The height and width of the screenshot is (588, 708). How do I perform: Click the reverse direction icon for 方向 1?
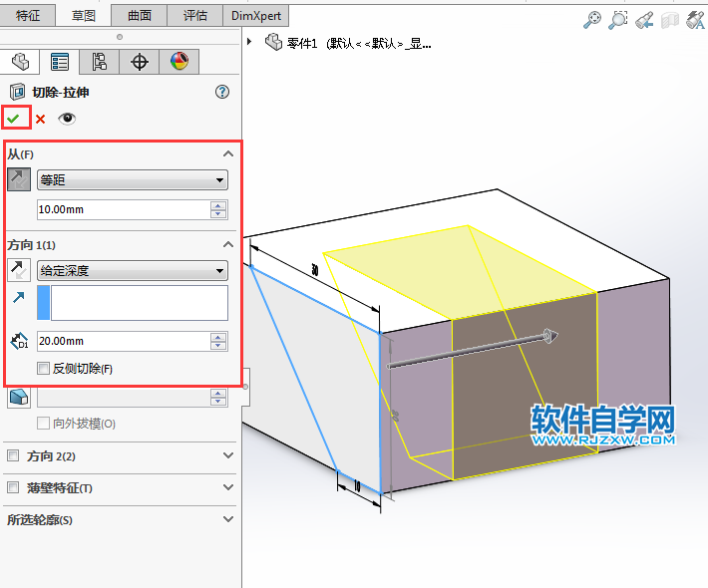19,270
